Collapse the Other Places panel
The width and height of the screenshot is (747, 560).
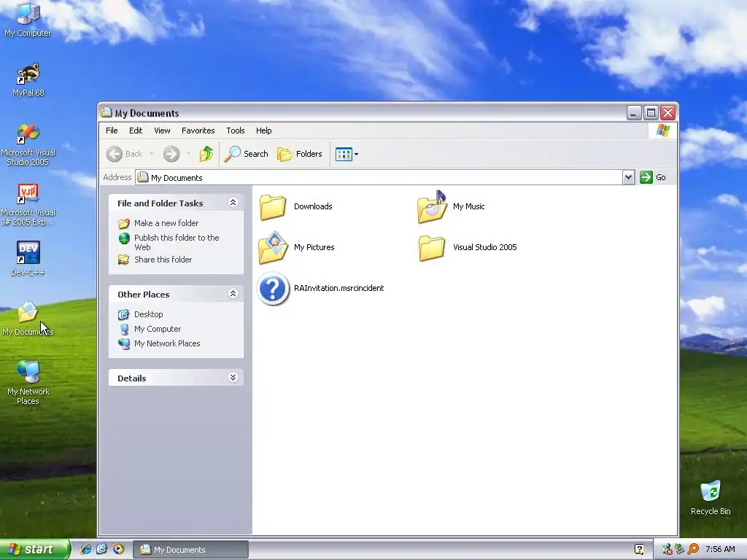(x=233, y=294)
